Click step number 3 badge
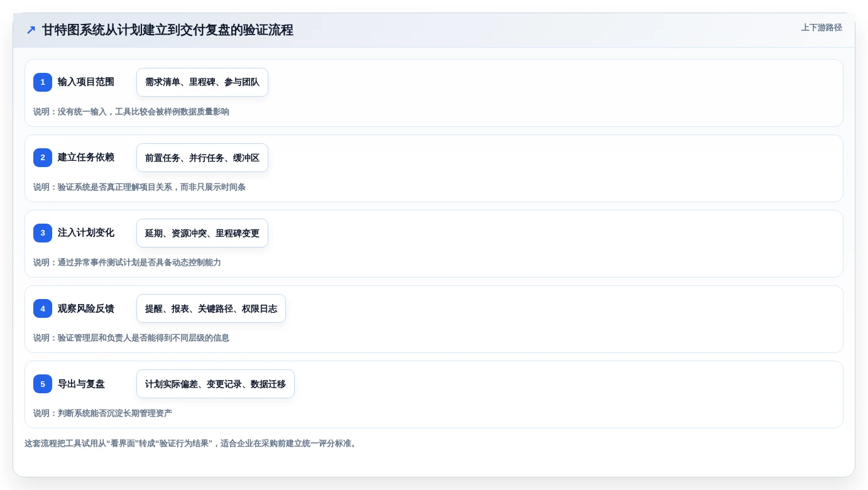 point(43,233)
